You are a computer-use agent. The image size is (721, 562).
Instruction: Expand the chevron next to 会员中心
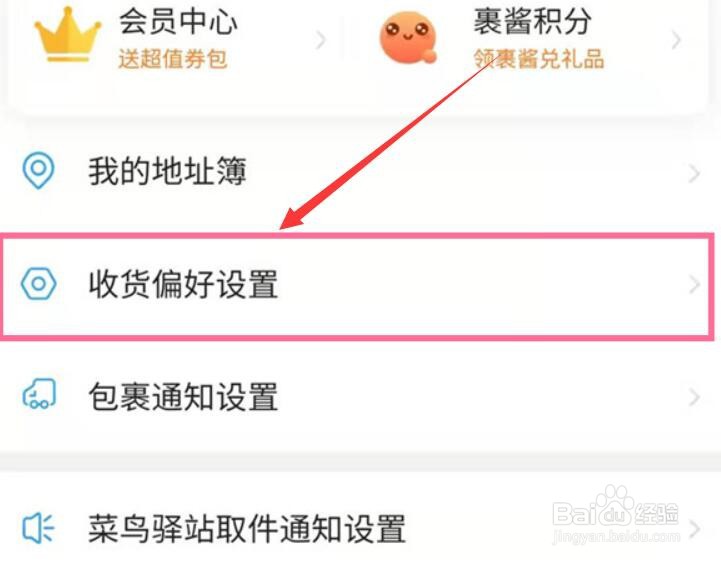pyautogui.click(x=321, y=40)
